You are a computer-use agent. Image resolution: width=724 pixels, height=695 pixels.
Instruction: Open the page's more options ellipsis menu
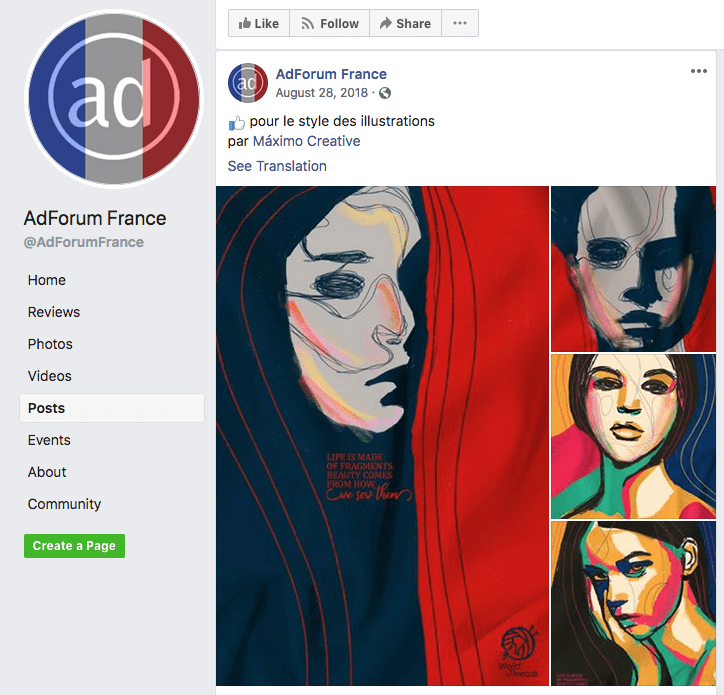pos(460,23)
